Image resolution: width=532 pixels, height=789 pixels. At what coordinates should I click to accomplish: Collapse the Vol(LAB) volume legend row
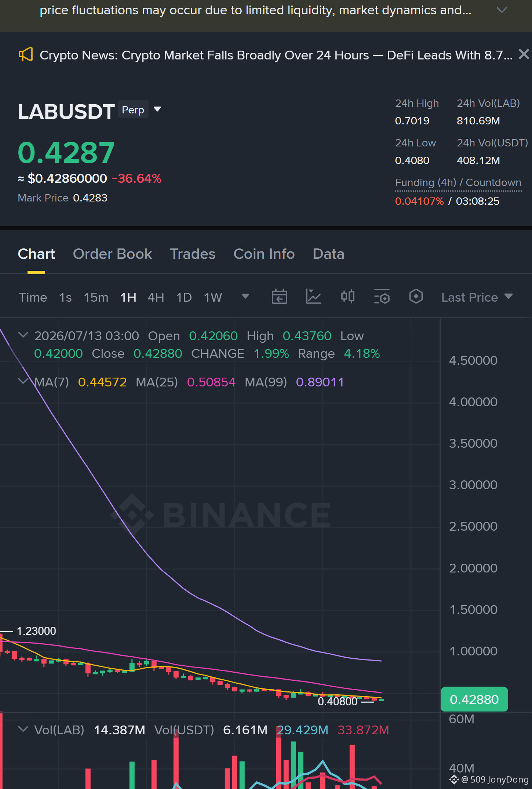[x=23, y=729]
